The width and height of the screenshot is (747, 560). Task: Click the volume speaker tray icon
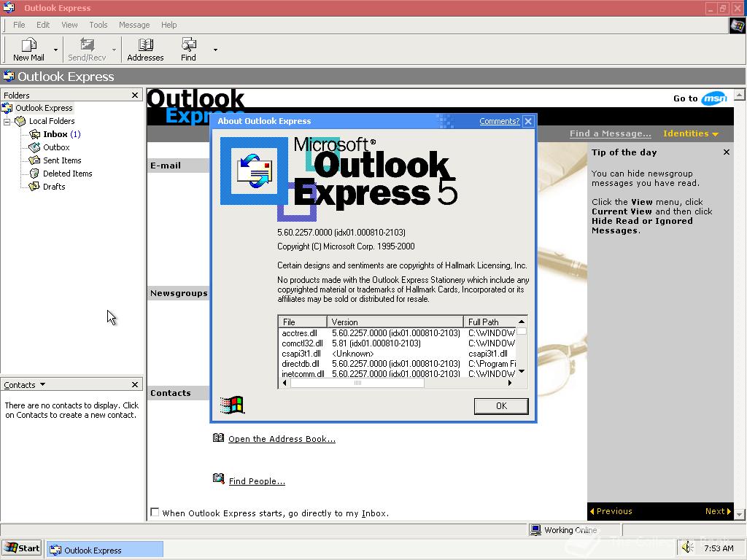[x=687, y=548]
